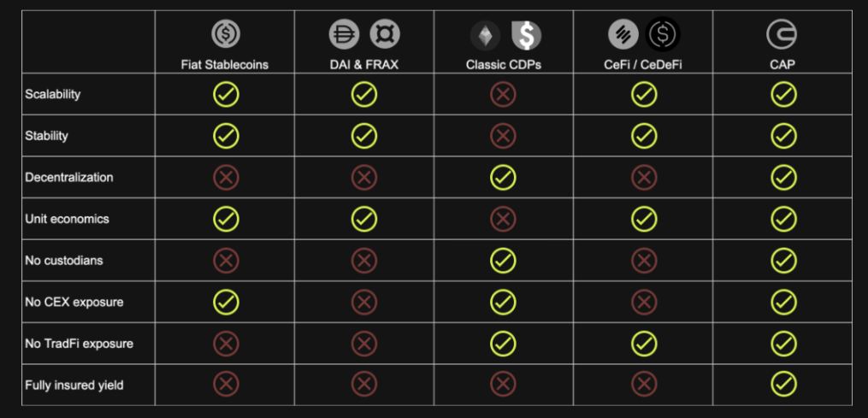Click the FRAX coin icon
Screen dimensions: 868x418
tap(384, 34)
